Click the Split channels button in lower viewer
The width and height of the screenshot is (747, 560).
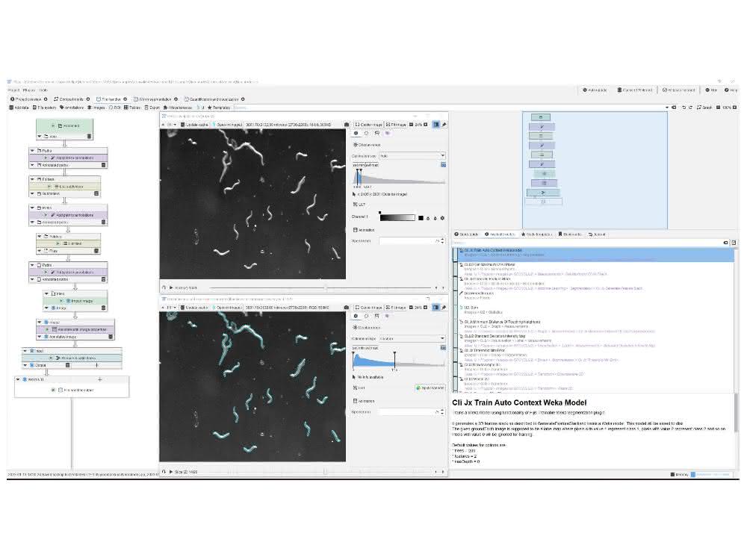click(x=431, y=388)
